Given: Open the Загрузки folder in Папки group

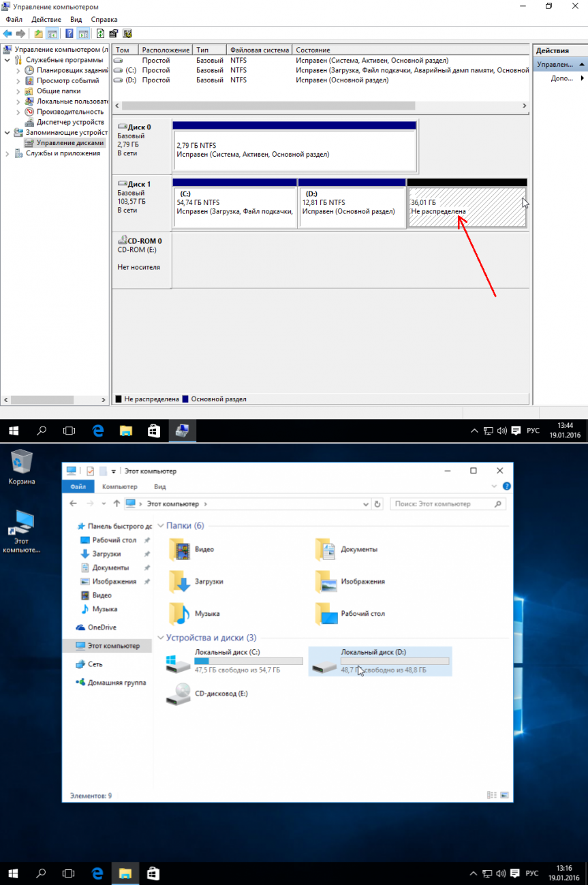Looking at the screenshot, I should pos(196,581).
